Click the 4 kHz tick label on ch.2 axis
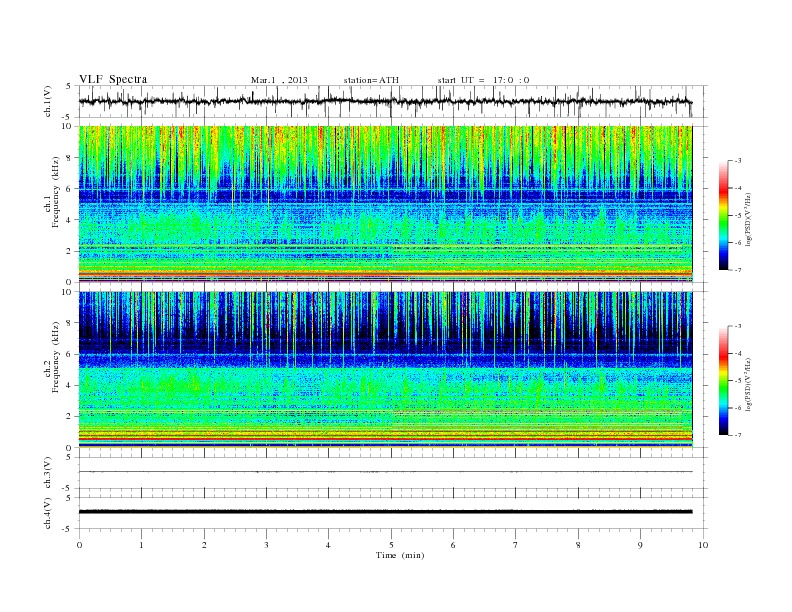Viewport: 792px width, 612px height. coord(69,386)
